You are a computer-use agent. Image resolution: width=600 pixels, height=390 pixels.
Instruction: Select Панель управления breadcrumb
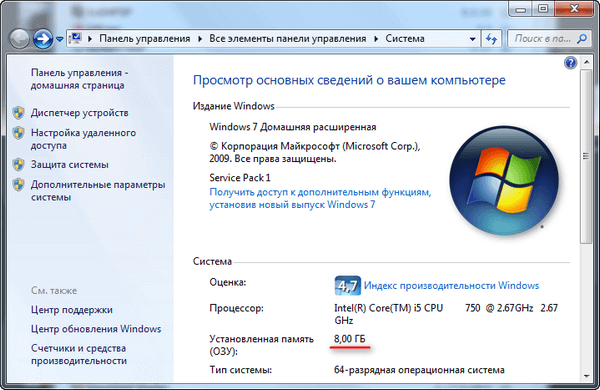[145, 39]
